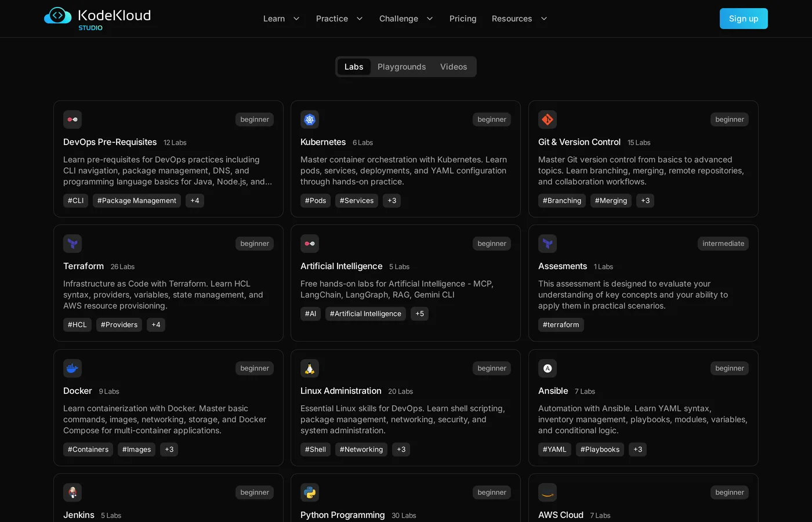Click the Jenkins logo icon

click(x=72, y=492)
